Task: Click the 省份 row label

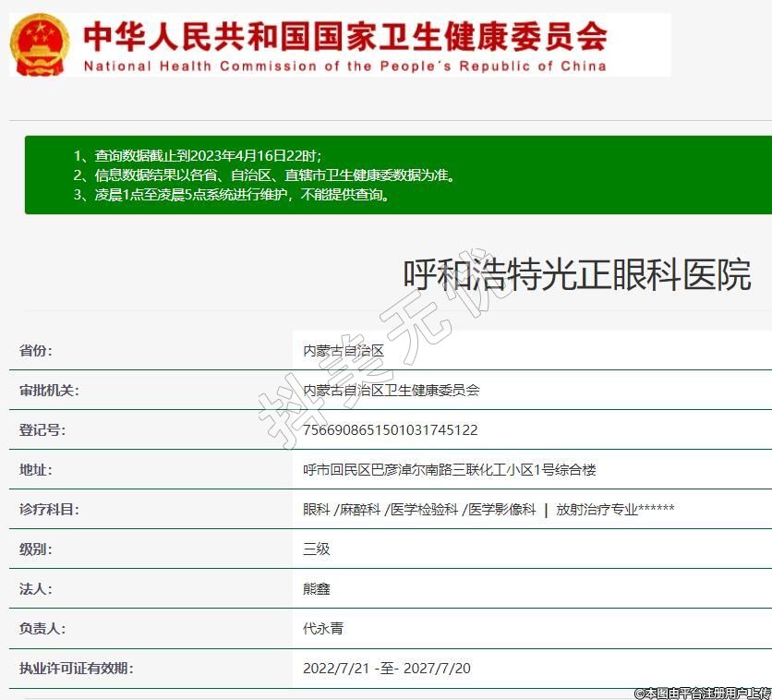Action: 36,351
